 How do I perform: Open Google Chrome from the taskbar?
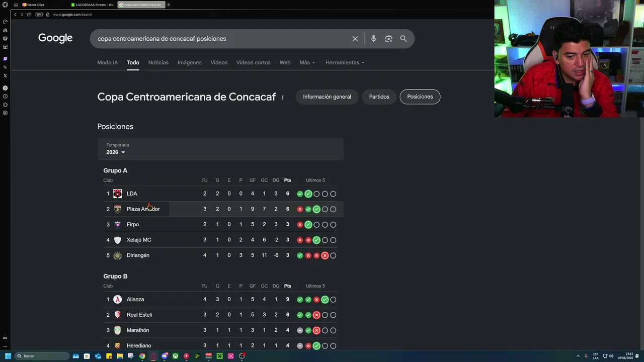pyautogui.click(x=142, y=356)
